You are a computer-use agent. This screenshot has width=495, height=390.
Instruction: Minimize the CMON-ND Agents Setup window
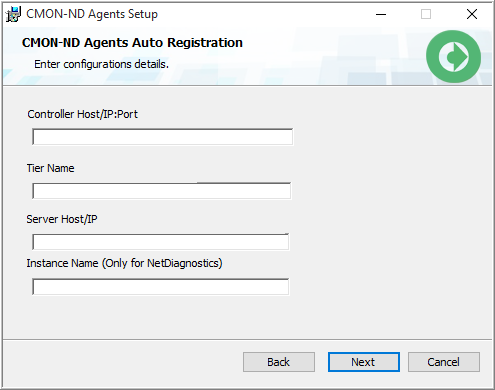[381, 14]
